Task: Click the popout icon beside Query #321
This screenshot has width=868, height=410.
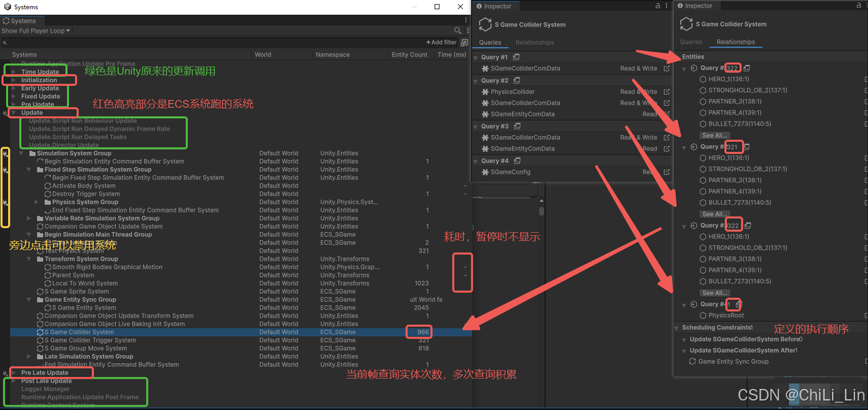Action: 747,147
